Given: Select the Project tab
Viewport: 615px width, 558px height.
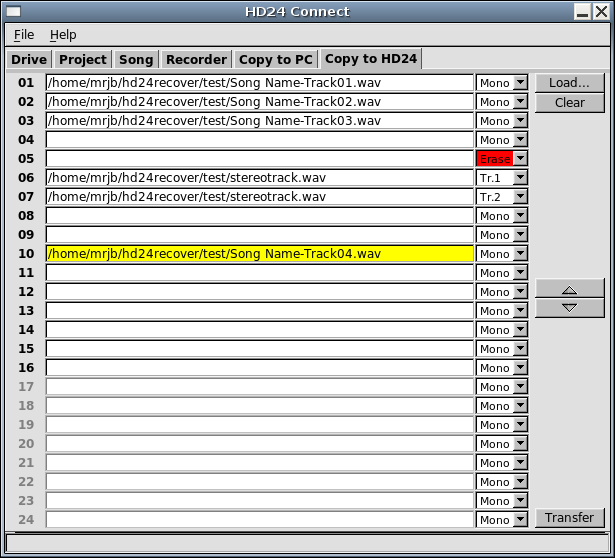Looking at the screenshot, I should (x=82, y=60).
